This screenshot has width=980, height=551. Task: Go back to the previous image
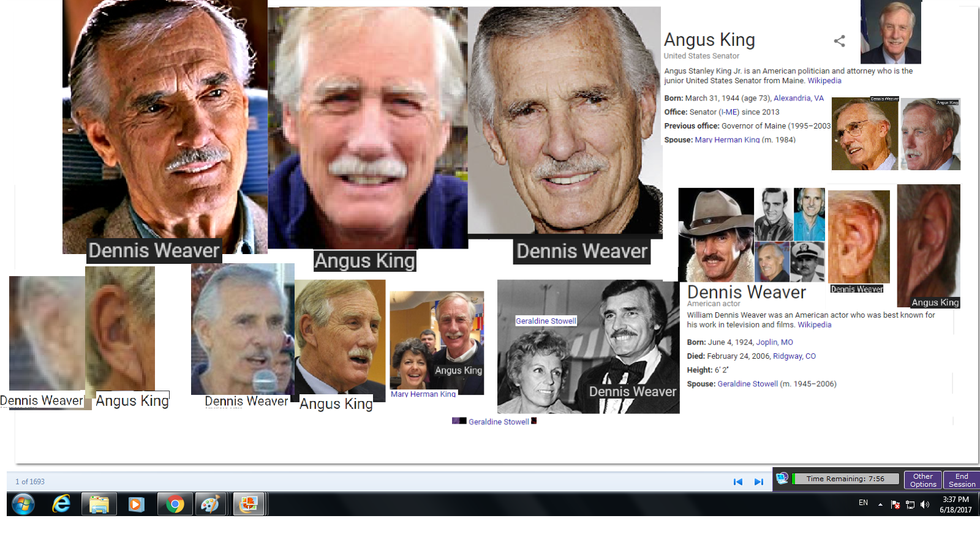(x=738, y=482)
